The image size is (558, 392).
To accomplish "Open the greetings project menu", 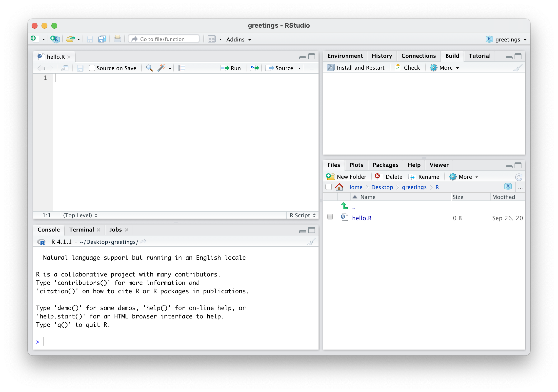I will tap(506, 39).
